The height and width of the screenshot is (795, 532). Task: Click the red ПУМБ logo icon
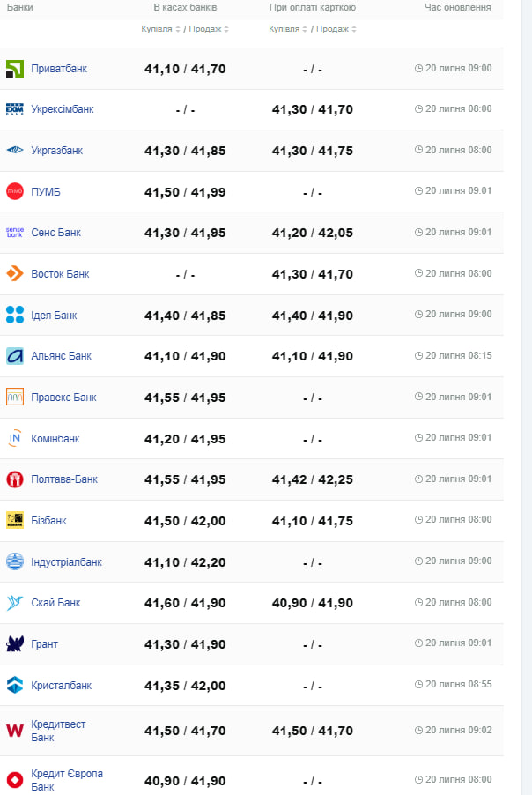15,192
